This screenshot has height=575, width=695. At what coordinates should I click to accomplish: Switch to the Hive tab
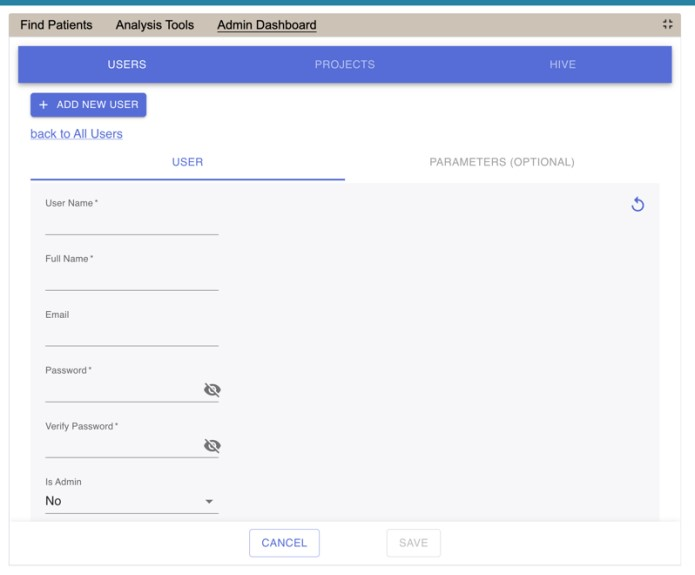(562, 65)
